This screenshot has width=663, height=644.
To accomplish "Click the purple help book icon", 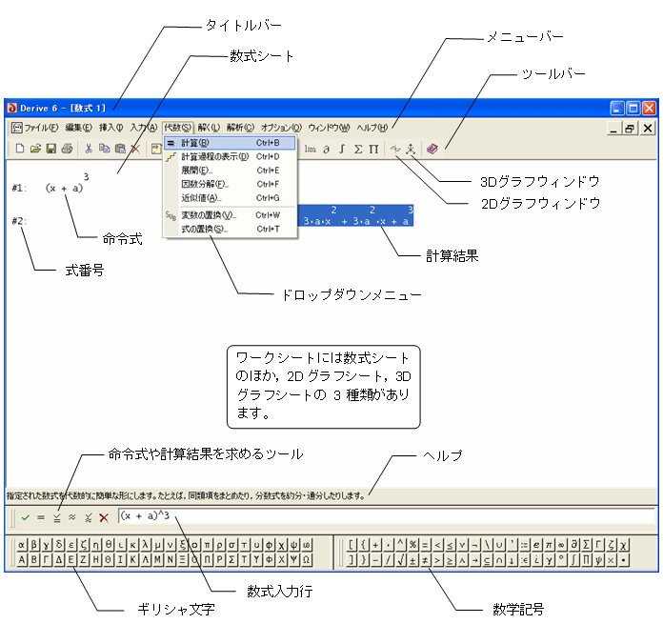I will coord(432,149).
